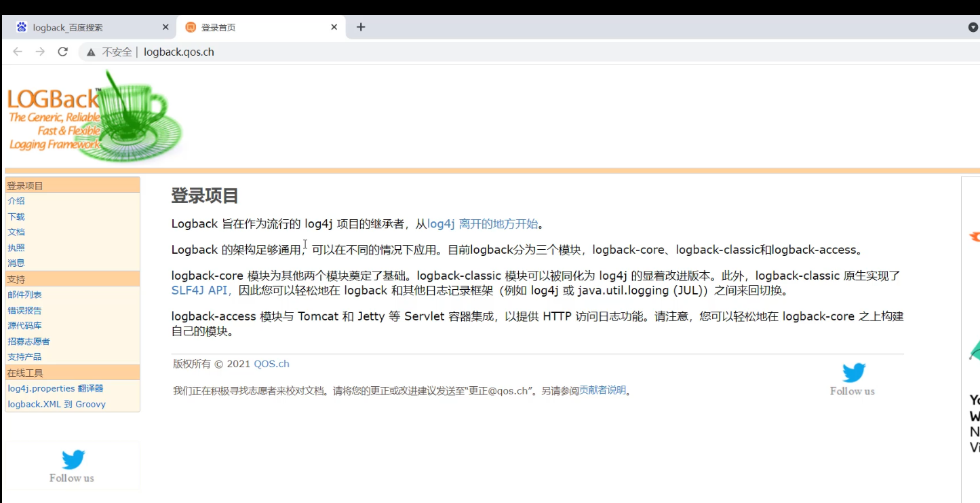980x503 pixels.
Task: Close the logback_百度搜索 tab
Action: click(165, 27)
